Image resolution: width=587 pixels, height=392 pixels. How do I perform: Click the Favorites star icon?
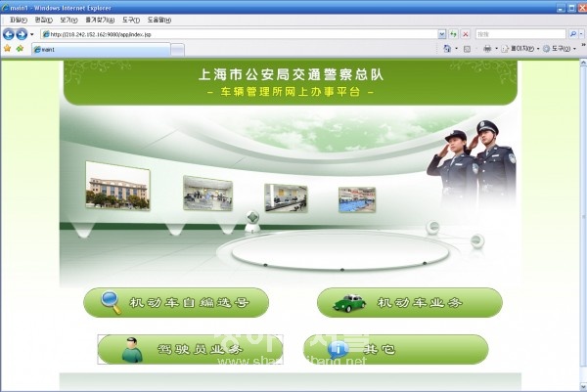[x=8, y=49]
